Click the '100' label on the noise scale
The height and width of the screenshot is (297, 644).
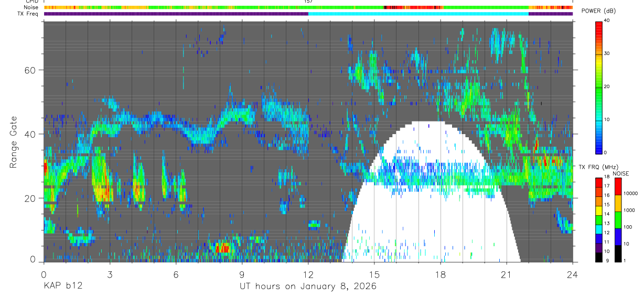click(x=629, y=227)
